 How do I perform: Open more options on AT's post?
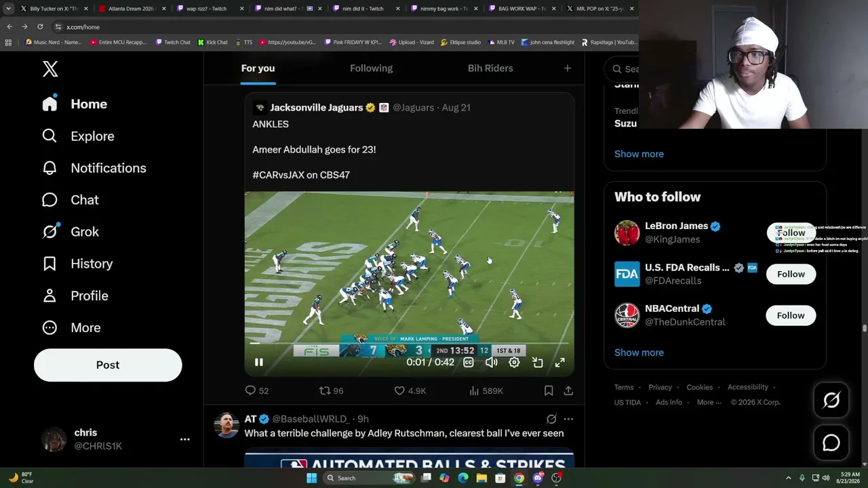click(x=568, y=419)
